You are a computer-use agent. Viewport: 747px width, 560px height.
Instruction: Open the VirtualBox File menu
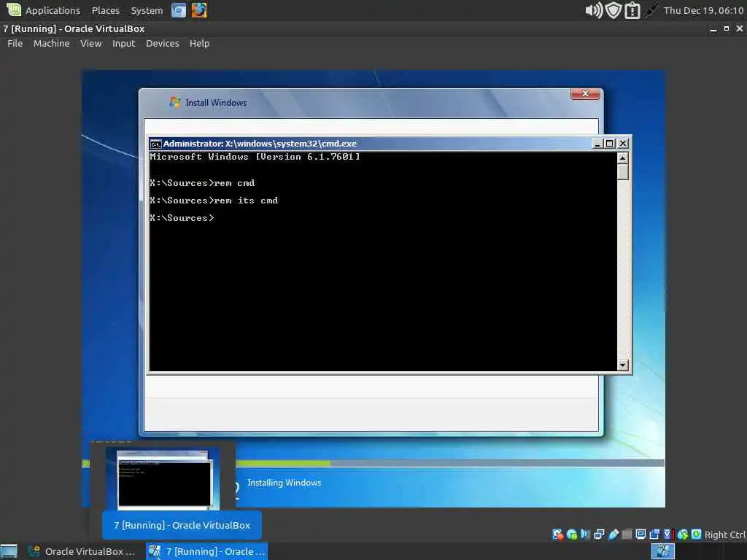pyautogui.click(x=15, y=43)
